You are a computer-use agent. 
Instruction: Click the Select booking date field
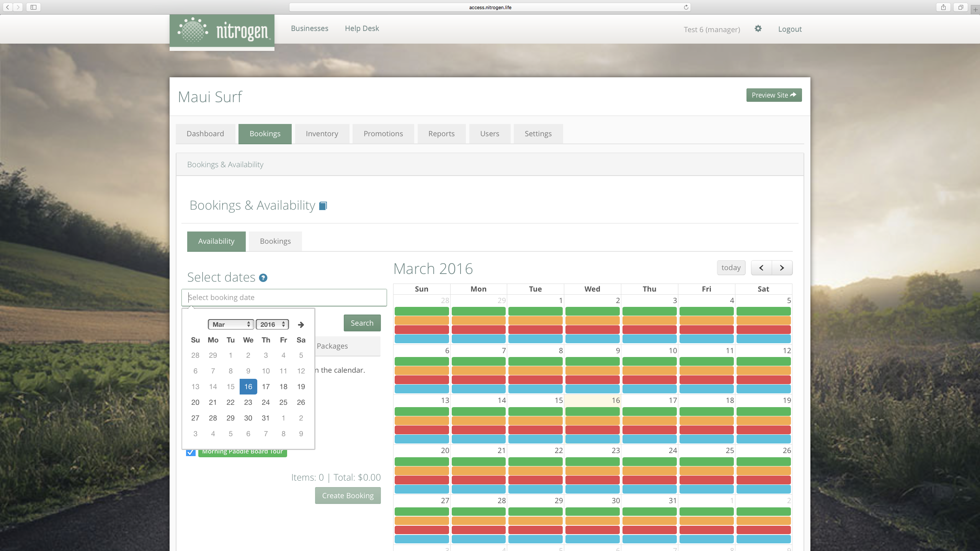[284, 298]
